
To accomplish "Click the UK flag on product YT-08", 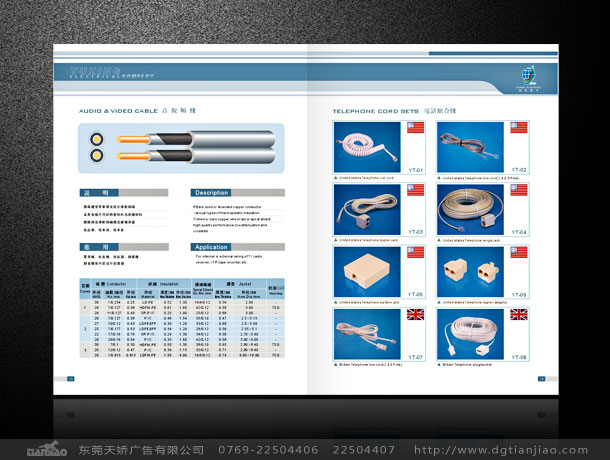I will tap(519, 313).
